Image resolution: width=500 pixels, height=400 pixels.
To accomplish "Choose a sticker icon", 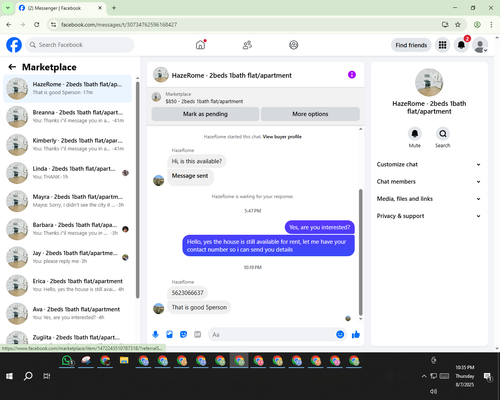I will [x=184, y=334].
